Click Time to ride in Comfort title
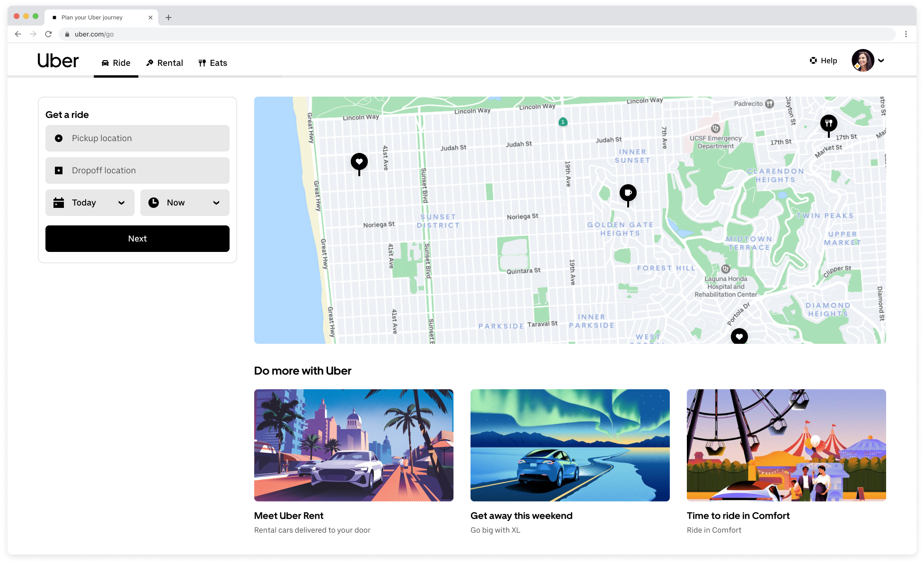Image resolution: width=924 pixels, height=564 pixels. pos(738,516)
